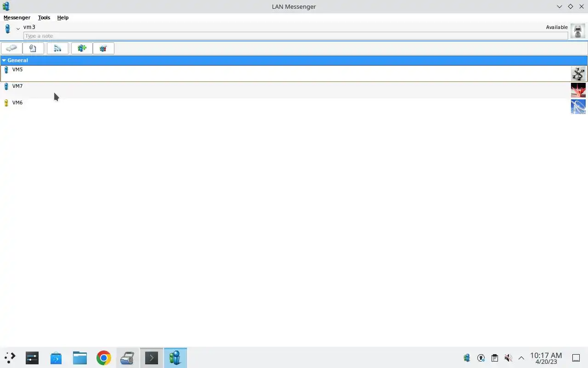Expand hidden system tray icons arrow
This screenshot has height=368, width=588.
click(x=521, y=357)
